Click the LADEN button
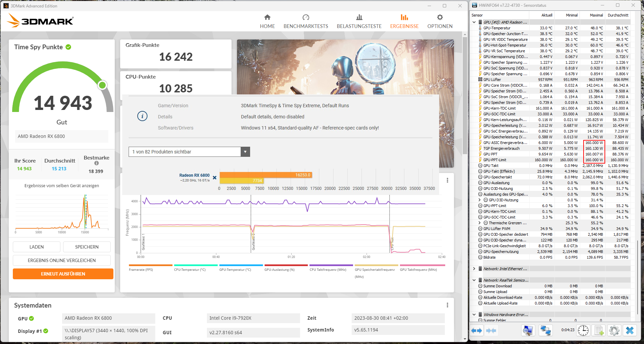 coord(36,247)
